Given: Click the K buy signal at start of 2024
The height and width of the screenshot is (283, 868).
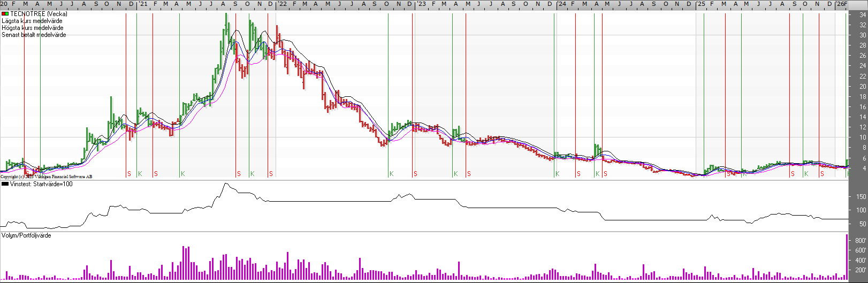Looking at the screenshot, I should pyautogui.click(x=557, y=174).
